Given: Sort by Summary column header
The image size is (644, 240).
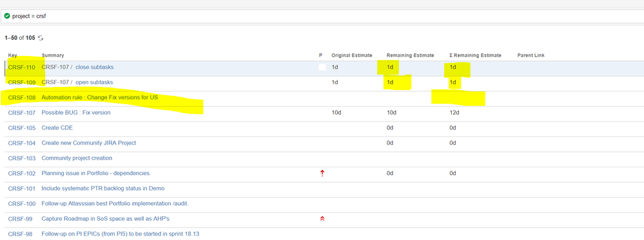Looking at the screenshot, I should (x=53, y=55).
